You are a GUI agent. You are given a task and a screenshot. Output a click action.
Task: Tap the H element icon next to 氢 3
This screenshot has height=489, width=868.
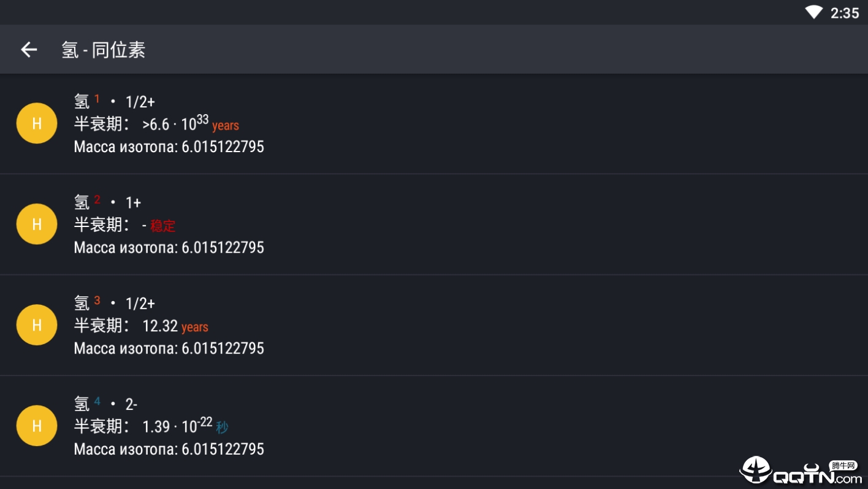pyautogui.click(x=36, y=325)
